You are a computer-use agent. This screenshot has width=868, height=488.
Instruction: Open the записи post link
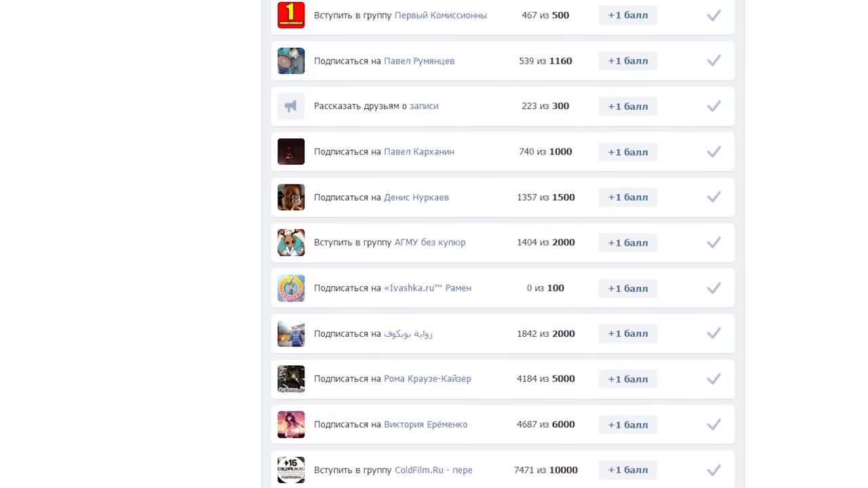[424, 106]
